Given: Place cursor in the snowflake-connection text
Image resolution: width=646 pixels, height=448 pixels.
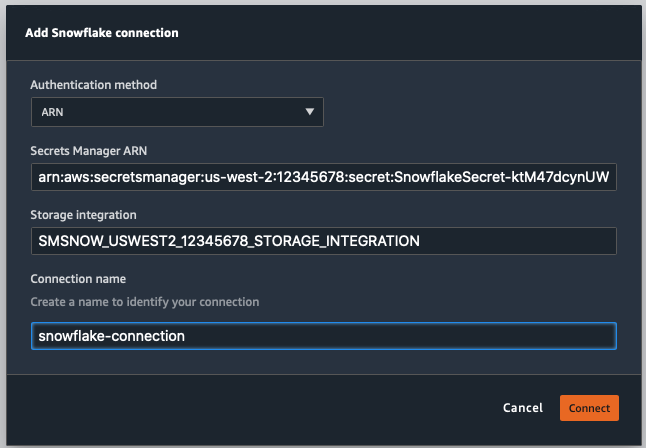Looking at the screenshot, I should (x=110, y=337).
